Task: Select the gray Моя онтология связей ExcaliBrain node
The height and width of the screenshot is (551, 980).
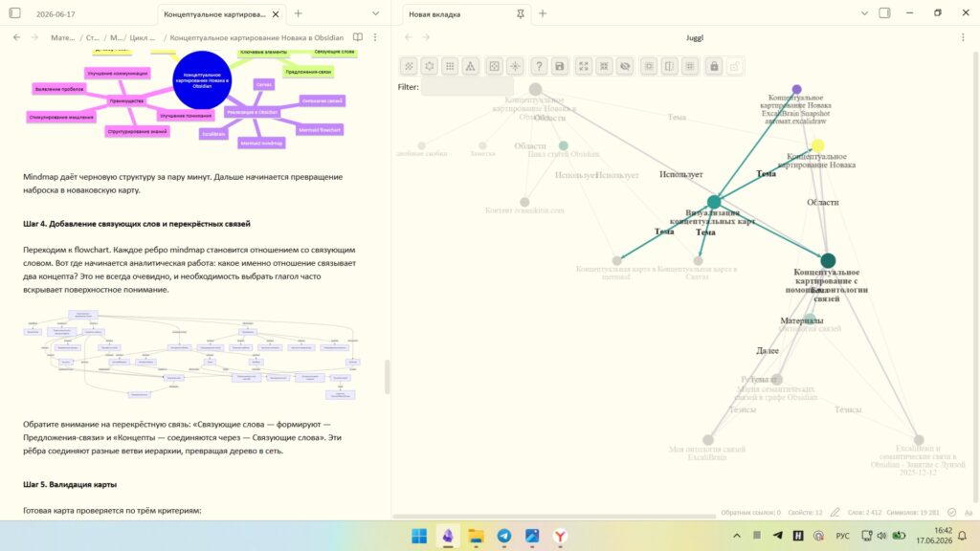Action: pos(707,440)
